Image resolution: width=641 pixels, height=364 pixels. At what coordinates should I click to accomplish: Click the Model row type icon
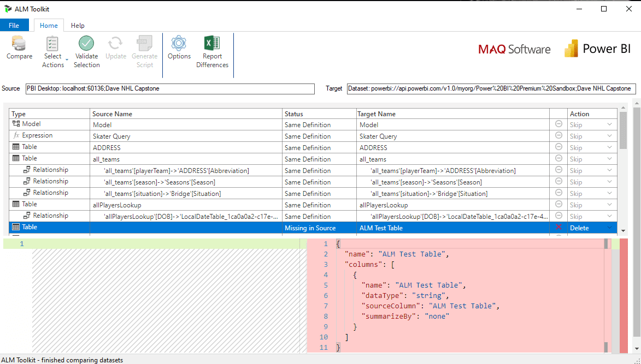pos(16,124)
